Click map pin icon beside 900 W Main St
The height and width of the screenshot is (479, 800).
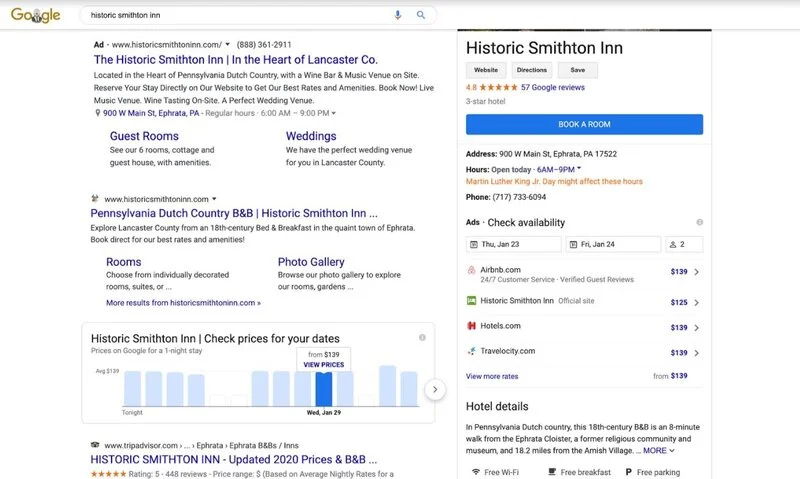97,113
